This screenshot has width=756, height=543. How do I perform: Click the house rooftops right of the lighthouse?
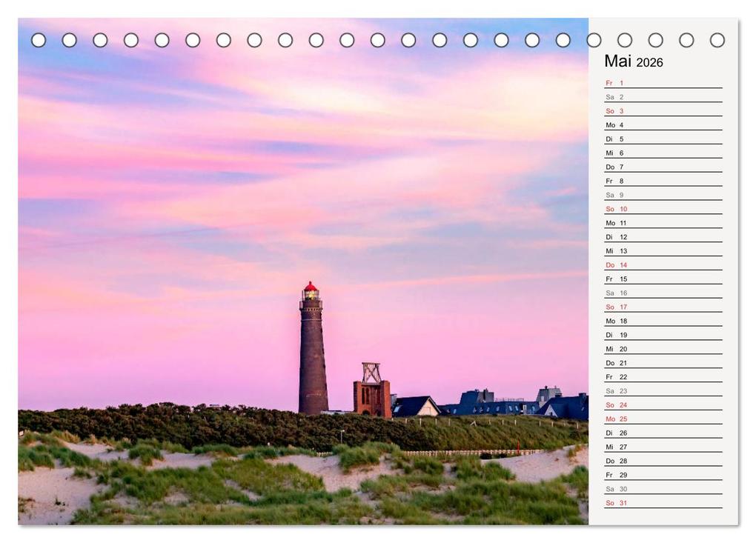[x=482, y=404]
